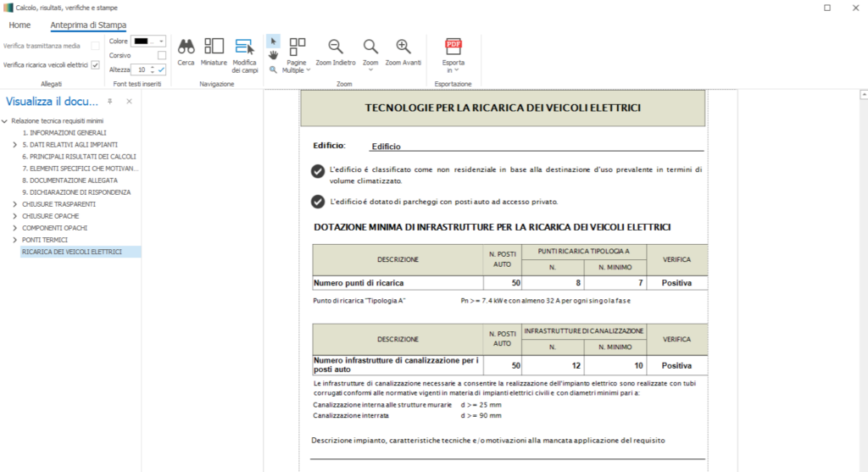The image size is (868, 472).
Task: Open the Cerca binoculars search tool
Action: [186, 52]
